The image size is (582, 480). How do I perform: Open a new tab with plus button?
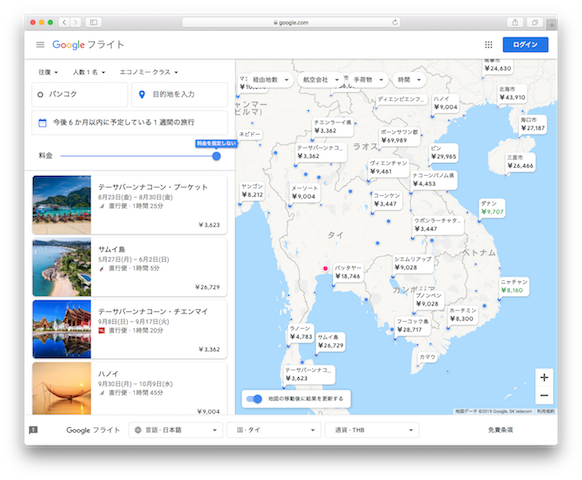click(552, 25)
